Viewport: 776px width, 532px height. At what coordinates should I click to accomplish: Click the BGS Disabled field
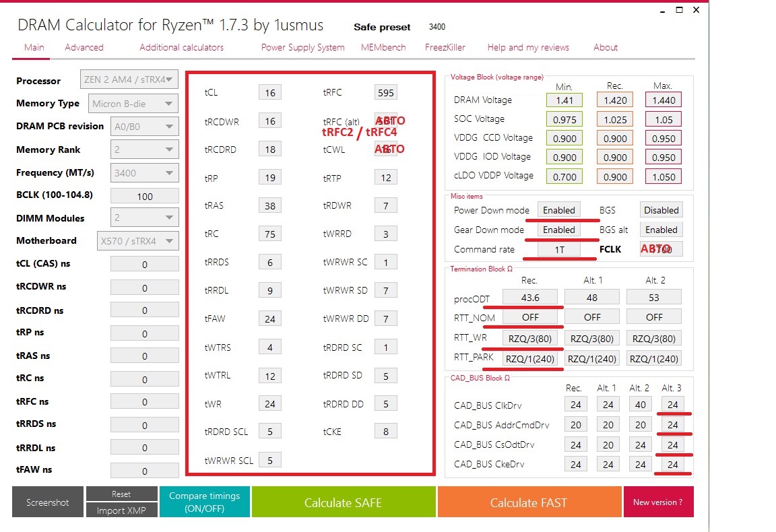[661, 210]
